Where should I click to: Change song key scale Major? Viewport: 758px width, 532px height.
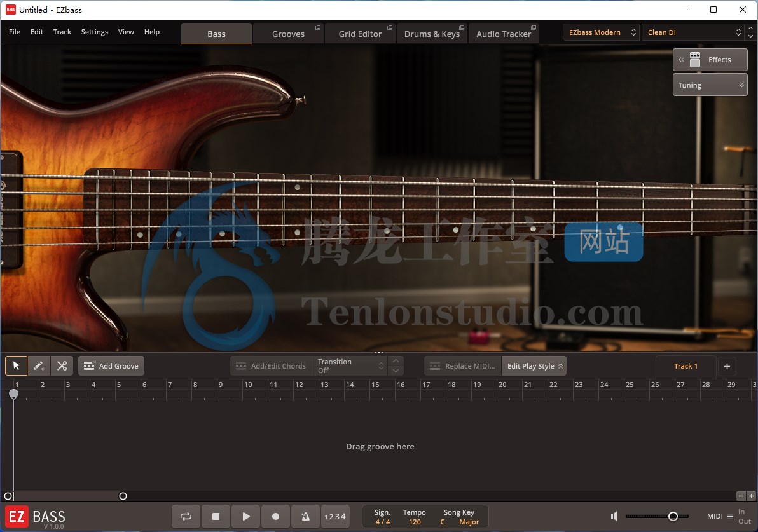[469, 522]
